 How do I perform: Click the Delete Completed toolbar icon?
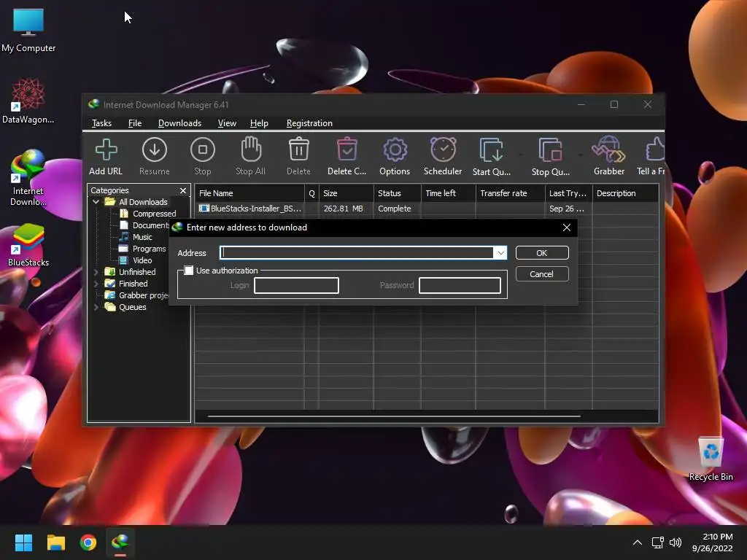tap(347, 149)
